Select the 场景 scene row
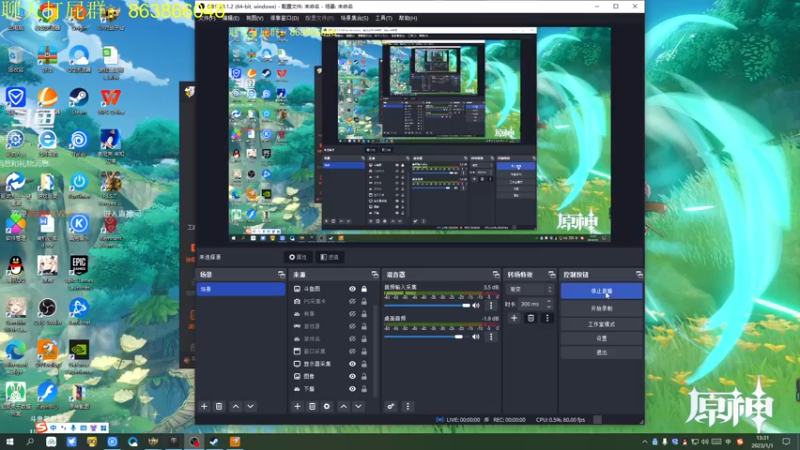 (241, 289)
